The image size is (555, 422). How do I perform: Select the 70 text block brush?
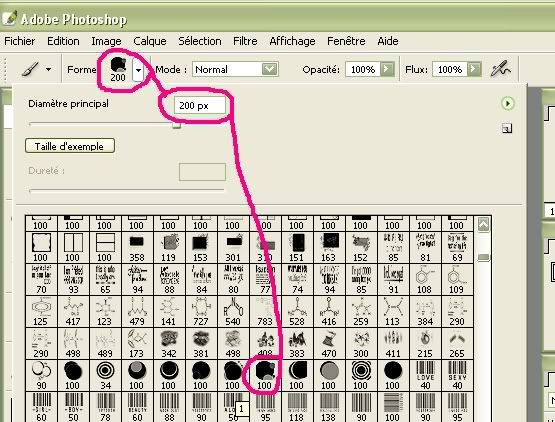point(41,279)
